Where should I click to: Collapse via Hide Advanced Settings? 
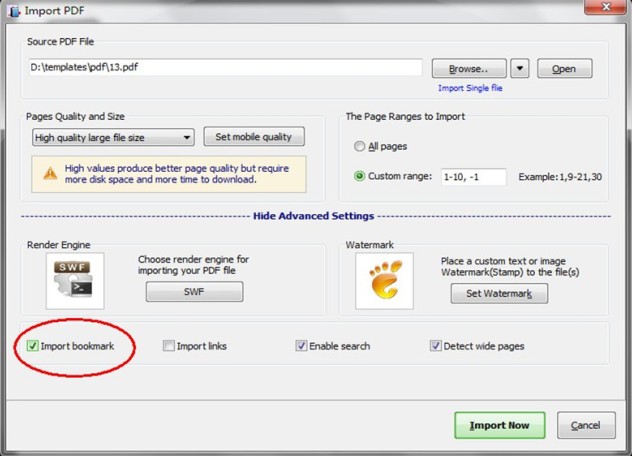[x=314, y=216]
